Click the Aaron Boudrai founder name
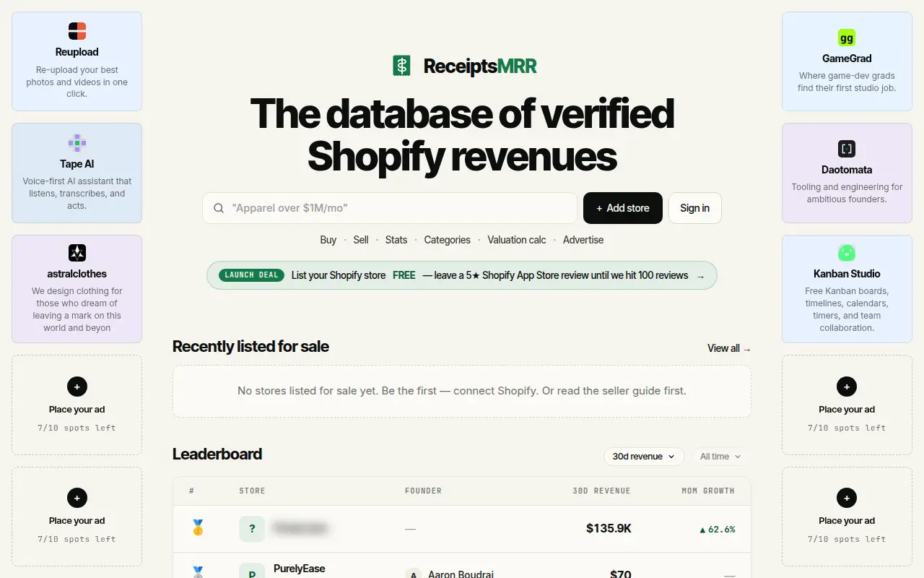 pyautogui.click(x=461, y=574)
